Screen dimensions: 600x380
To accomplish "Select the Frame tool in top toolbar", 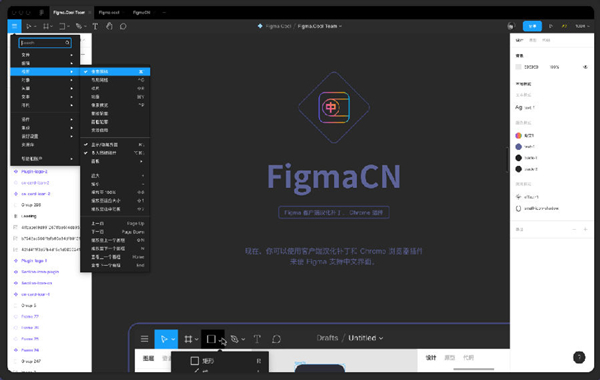I will click(x=46, y=26).
